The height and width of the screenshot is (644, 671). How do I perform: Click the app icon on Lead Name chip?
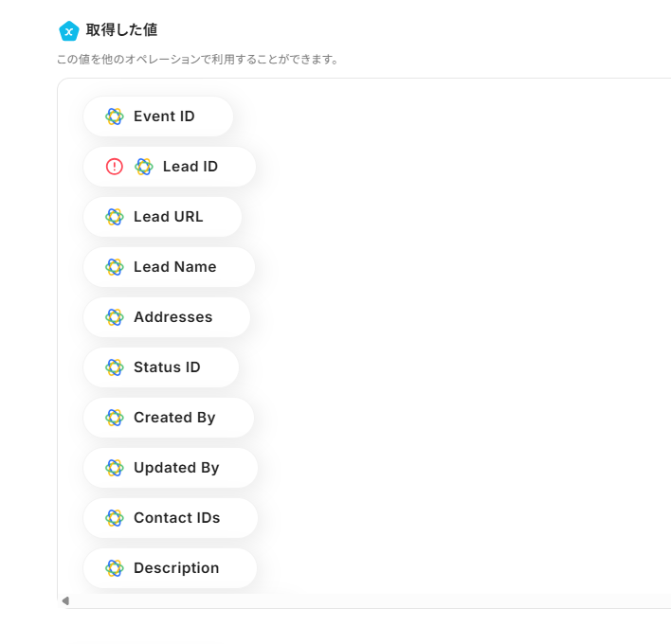coord(115,267)
